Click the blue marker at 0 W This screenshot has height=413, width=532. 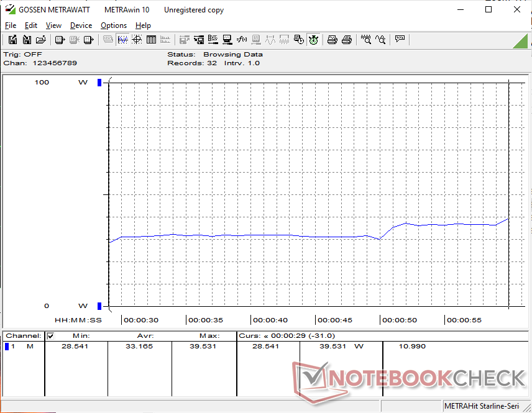pyautogui.click(x=99, y=306)
